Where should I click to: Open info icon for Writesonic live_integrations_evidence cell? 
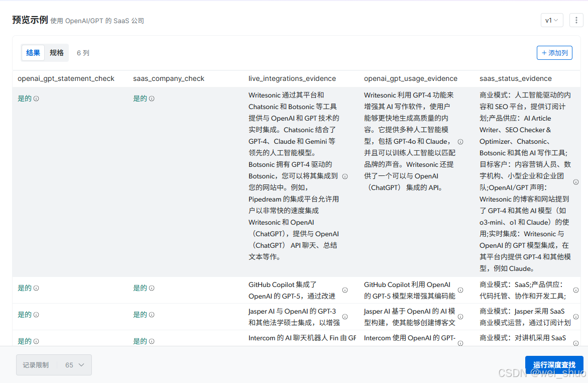tap(345, 176)
